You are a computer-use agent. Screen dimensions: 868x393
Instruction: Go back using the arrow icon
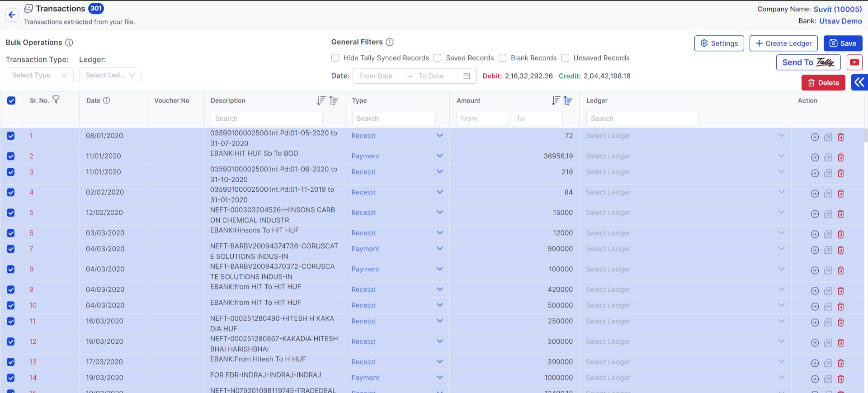tap(12, 15)
